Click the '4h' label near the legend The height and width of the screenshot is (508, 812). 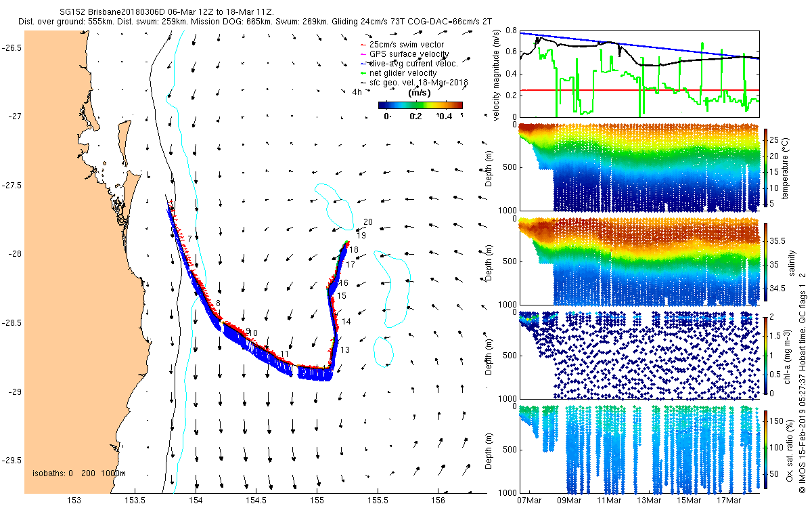pyautogui.click(x=357, y=92)
